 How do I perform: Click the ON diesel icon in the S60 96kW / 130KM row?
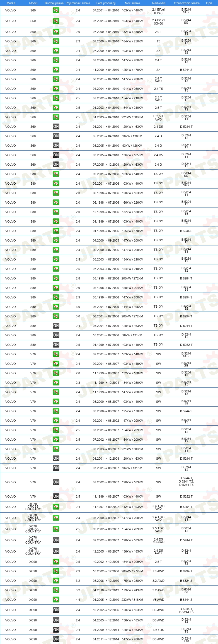pyautogui.click(x=56, y=136)
